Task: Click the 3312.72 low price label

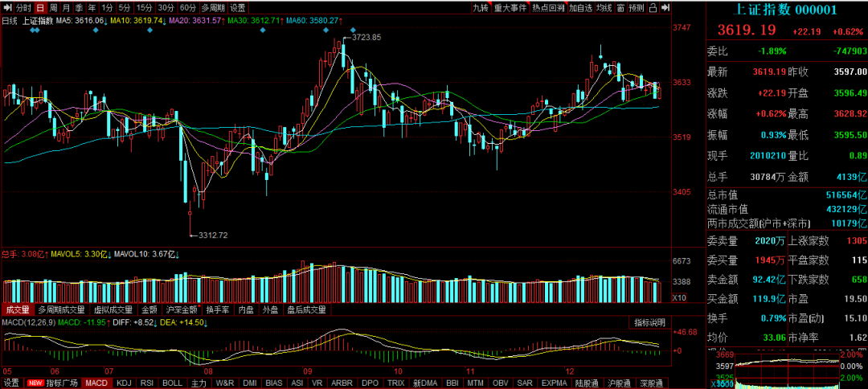Action: 213,235
